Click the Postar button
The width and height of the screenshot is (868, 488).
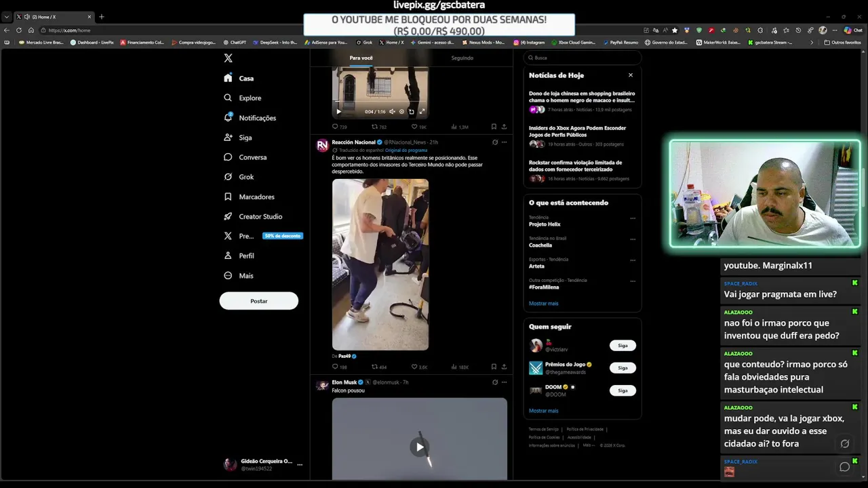pyautogui.click(x=259, y=301)
